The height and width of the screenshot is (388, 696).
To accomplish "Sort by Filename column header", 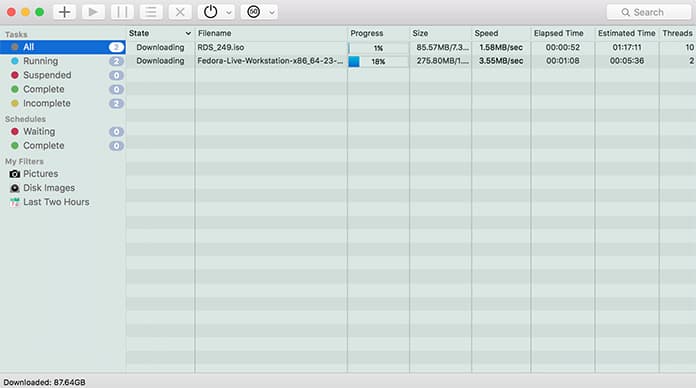I will (x=271, y=33).
